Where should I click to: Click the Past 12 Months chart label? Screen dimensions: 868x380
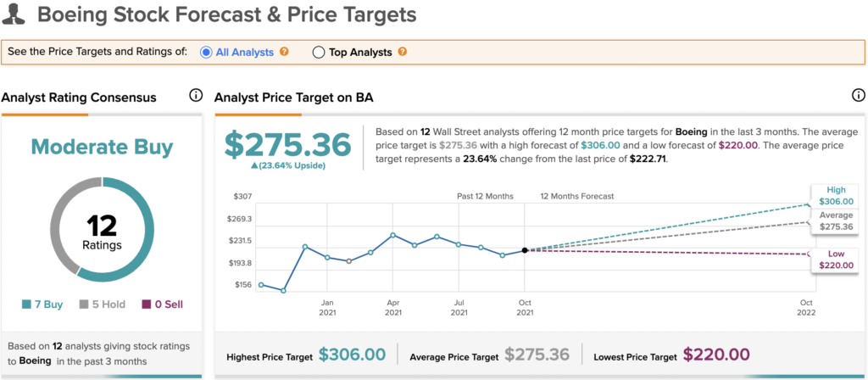(485, 196)
